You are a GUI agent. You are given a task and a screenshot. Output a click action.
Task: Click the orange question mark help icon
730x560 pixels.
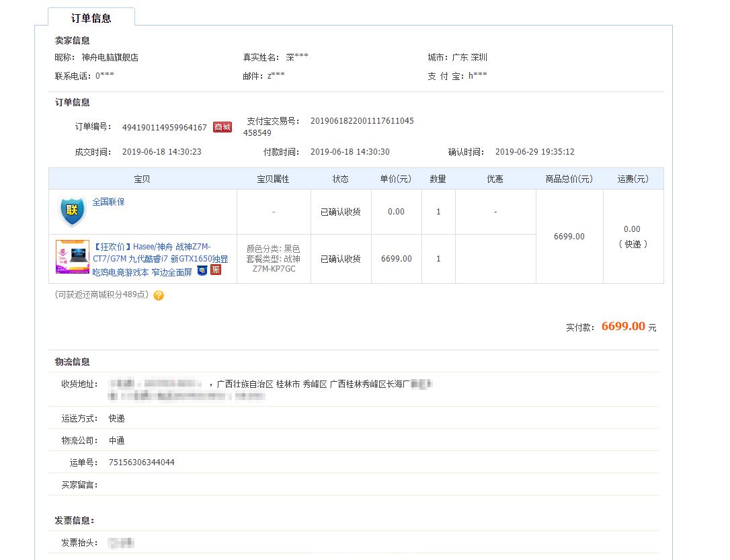(x=159, y=295)
